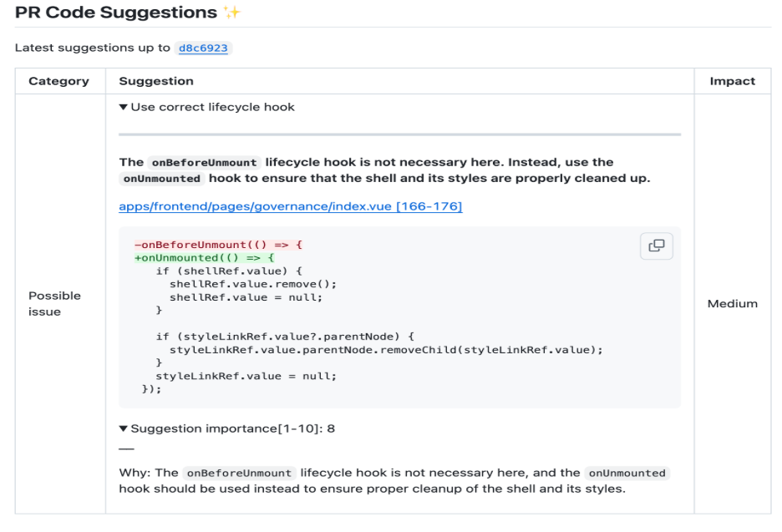Click inline code 'onUnmounted' in bold description
This screenshot has height=532, width=782.
[x=161, y=179]
